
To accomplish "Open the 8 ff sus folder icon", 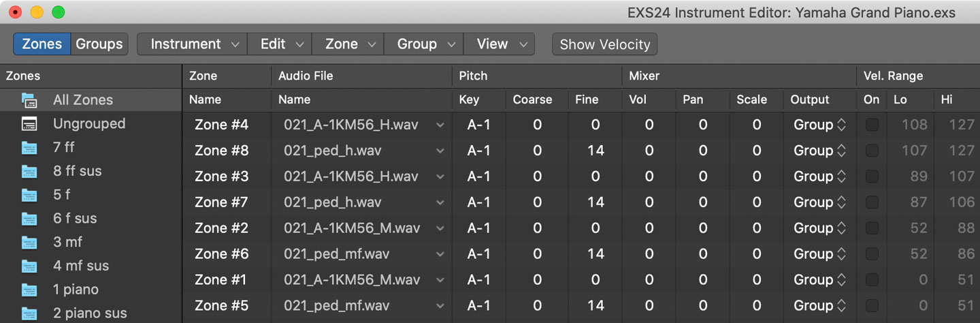I will tap(29, 171).
